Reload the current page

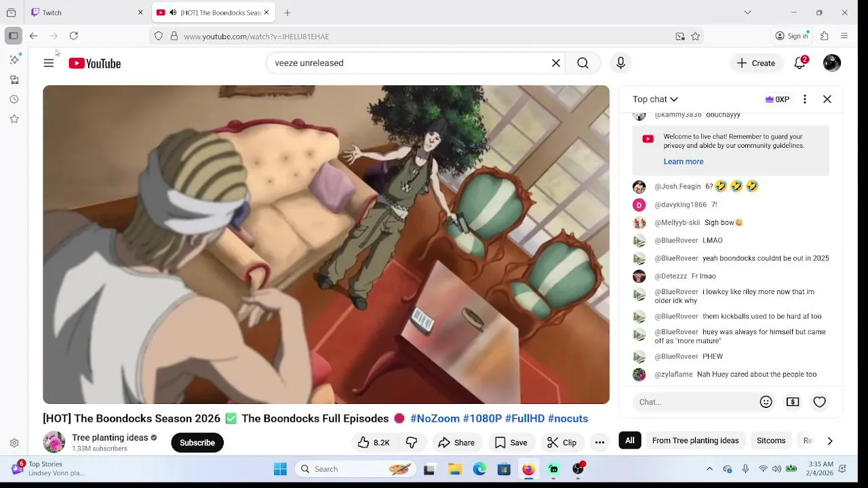tap(74, 36)
